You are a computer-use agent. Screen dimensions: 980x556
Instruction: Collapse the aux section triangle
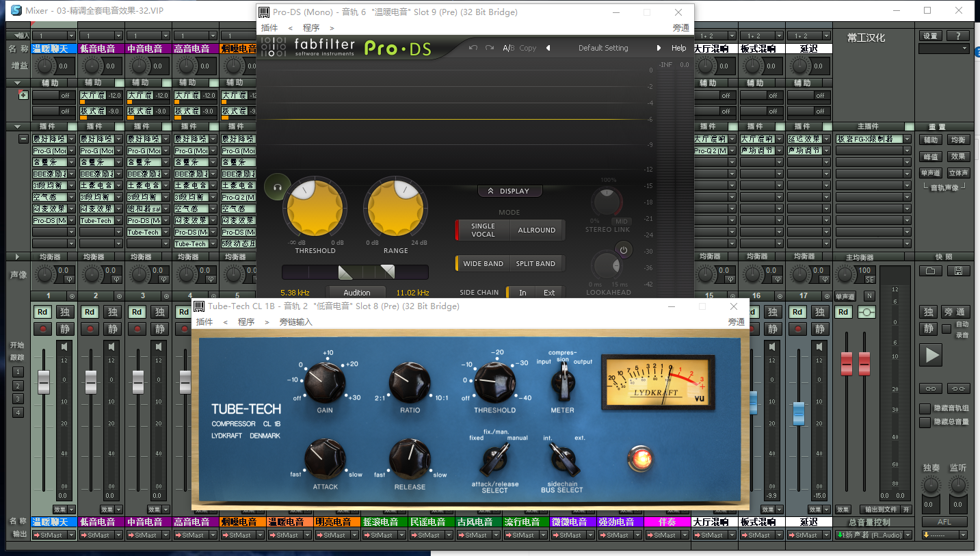point(16,83)
